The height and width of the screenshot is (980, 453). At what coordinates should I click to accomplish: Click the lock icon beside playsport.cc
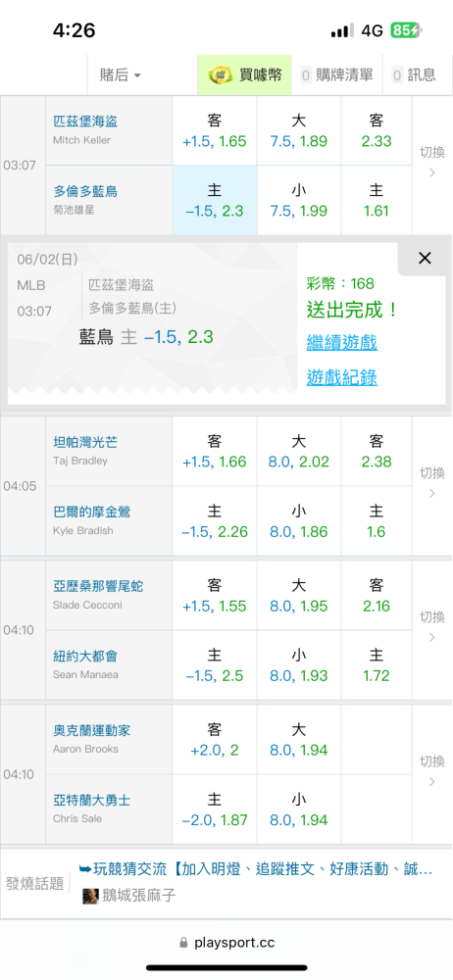click(183, 943)
